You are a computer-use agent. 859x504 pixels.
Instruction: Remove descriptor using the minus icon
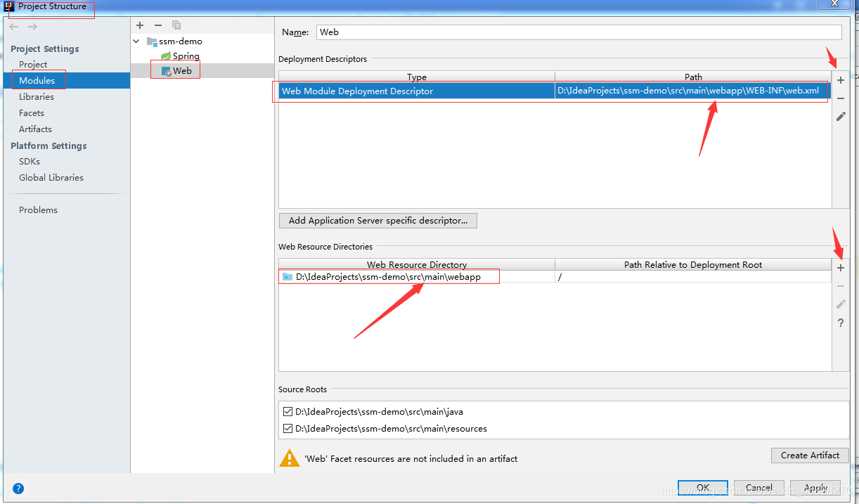point(841,98)
